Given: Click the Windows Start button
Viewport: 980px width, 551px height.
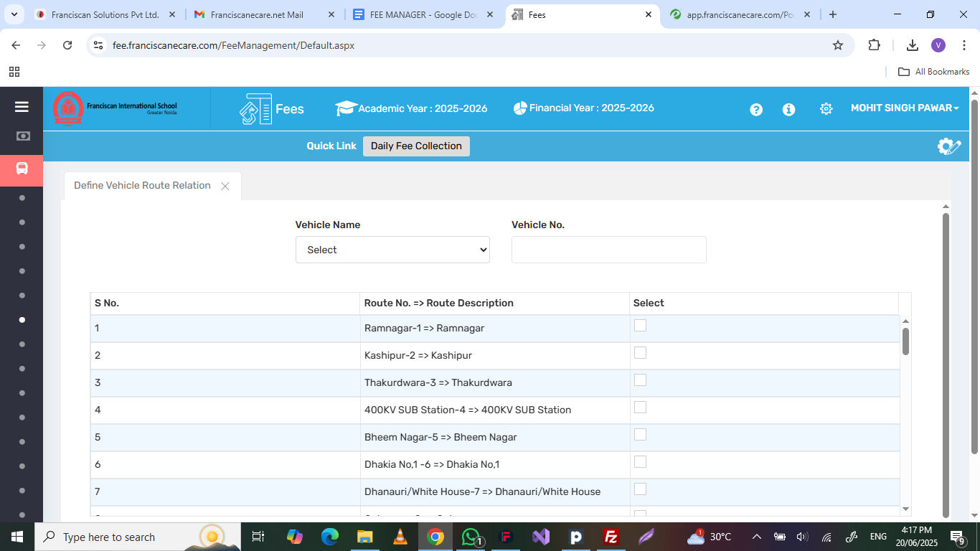Looking at the screenshot, I should pyautogui.click(x=17, y=537).
